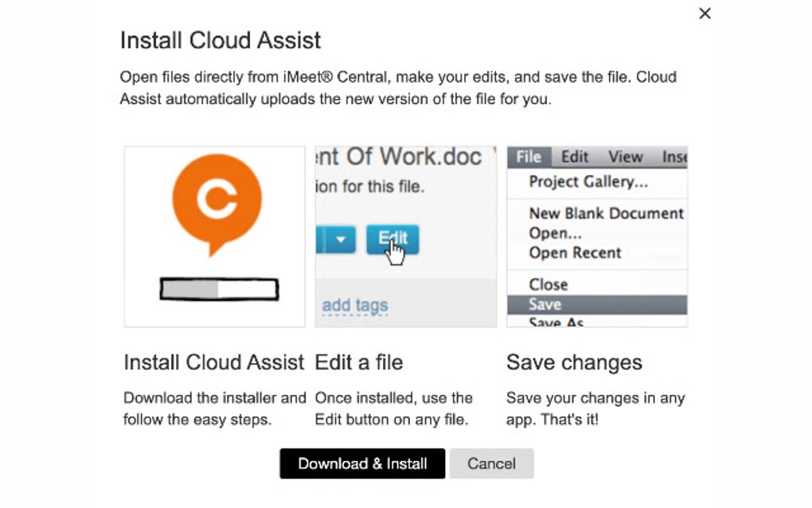
Task: Open the add tags link
Action: coord(355,304)
